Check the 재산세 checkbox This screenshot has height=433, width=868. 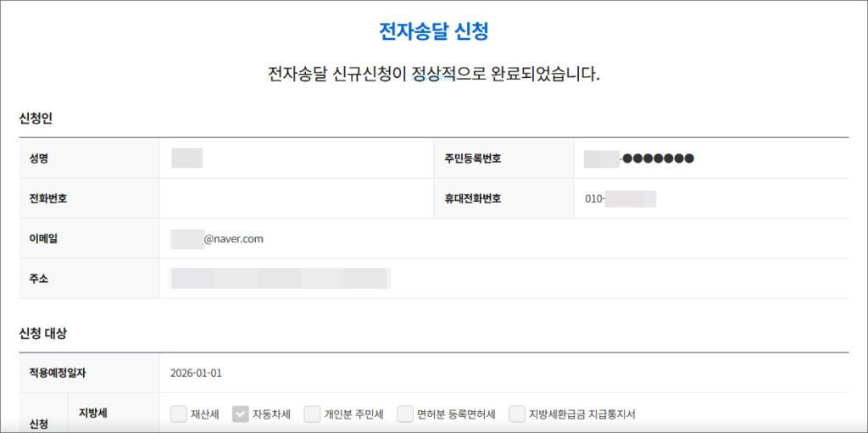178,414
